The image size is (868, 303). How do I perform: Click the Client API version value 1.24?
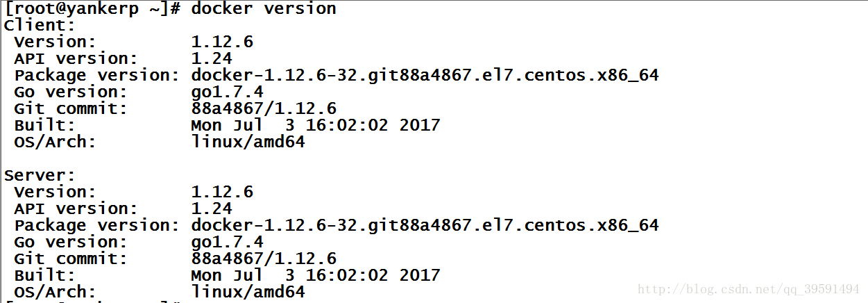[x=212, y=58]
